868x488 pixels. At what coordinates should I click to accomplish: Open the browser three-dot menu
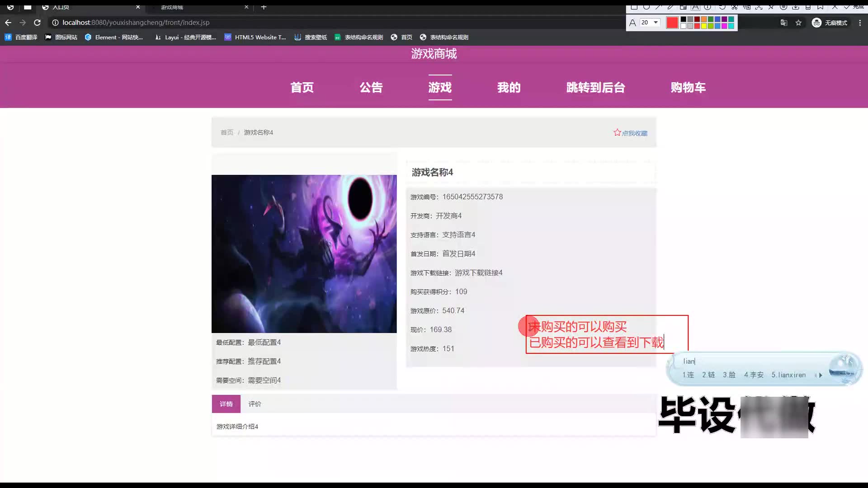point(860,23)
